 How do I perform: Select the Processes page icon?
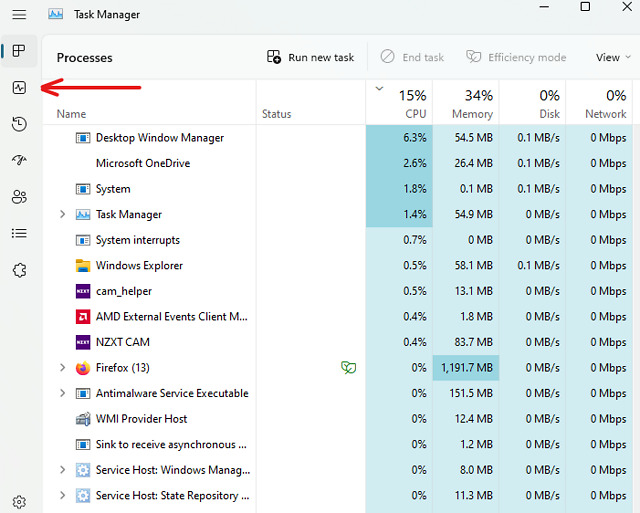(19, 51)
